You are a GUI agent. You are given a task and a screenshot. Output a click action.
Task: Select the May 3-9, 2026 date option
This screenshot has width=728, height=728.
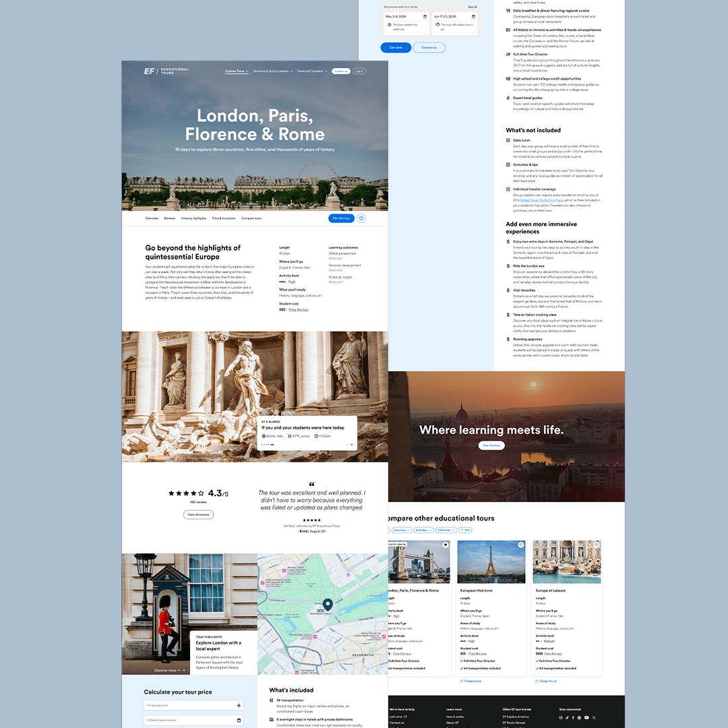click(x=406, y=23)
